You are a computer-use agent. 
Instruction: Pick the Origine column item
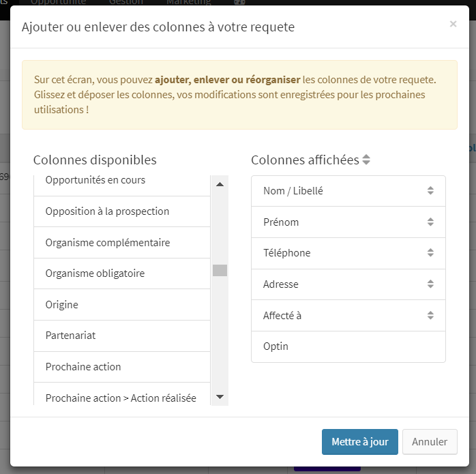[122, 305]
